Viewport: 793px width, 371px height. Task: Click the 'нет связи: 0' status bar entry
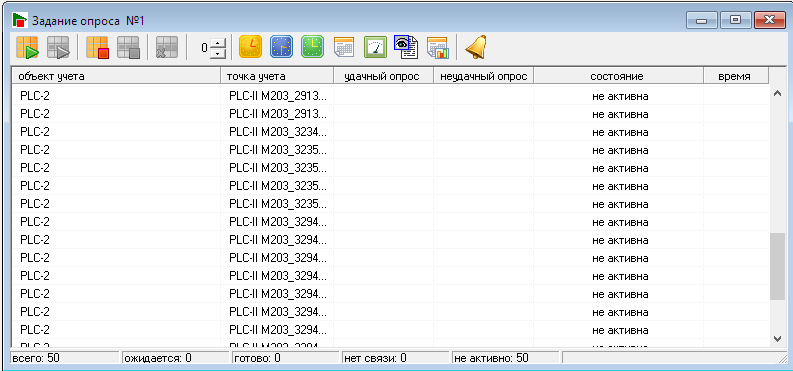point(395,358)
